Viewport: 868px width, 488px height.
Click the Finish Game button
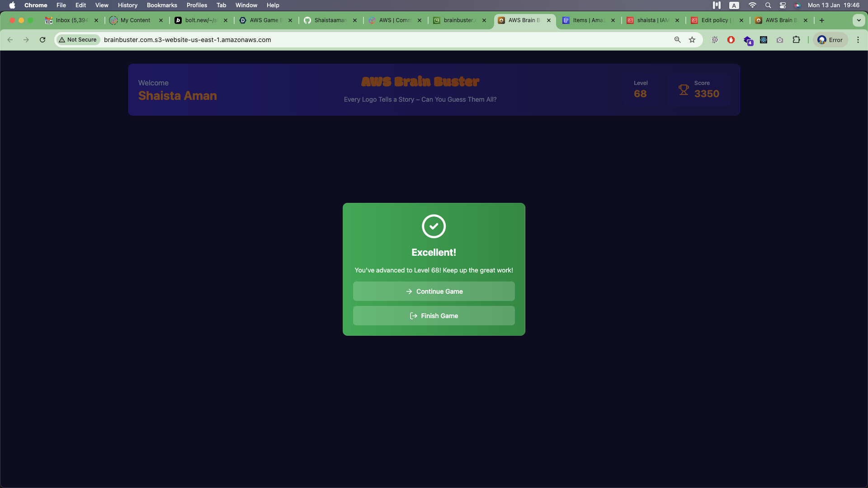434,316
